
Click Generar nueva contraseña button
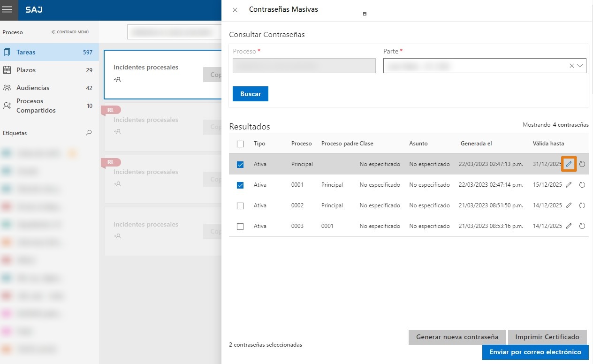(x=457, y=337)
